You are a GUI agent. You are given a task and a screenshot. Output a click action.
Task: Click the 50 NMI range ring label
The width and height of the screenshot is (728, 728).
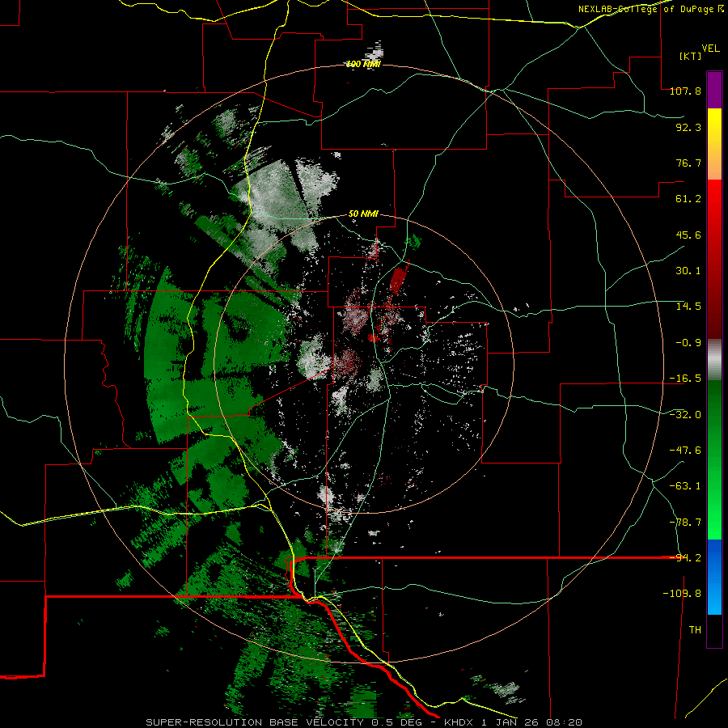(x=363, y=214)
